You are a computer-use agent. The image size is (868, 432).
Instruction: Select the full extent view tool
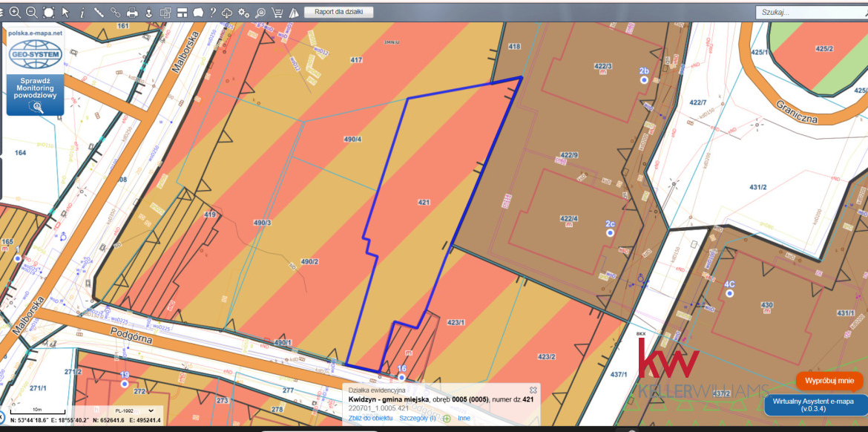(48, 13)
